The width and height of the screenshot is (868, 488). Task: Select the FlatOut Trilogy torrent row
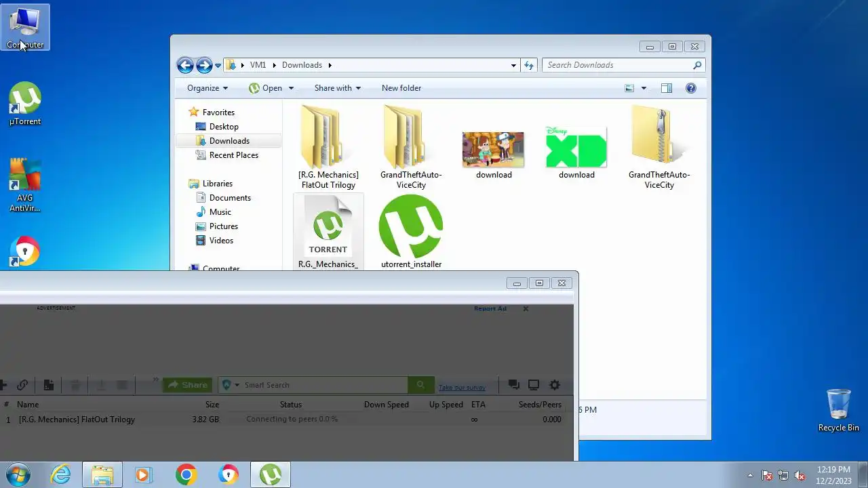click(285, 420)
